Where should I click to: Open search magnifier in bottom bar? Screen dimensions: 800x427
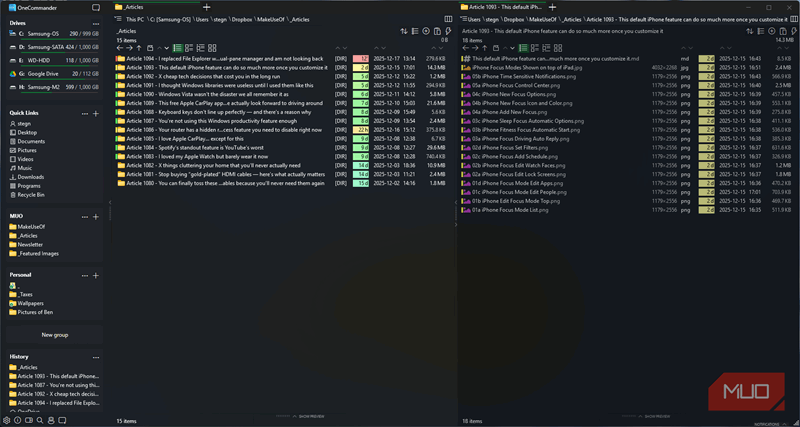[40, 420]
